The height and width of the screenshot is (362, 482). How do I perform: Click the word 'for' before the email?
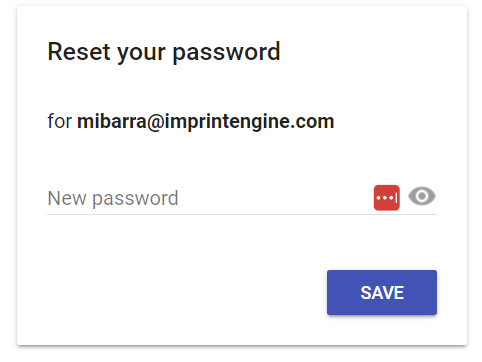pyautogui.click(x=60, y=121)
